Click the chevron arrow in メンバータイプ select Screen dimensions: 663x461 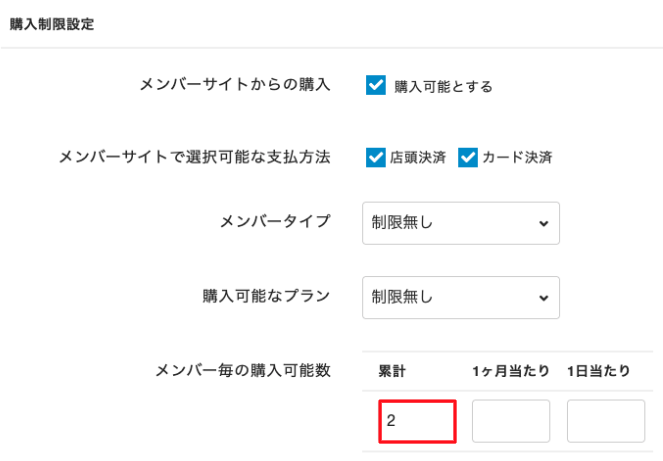point(543,223)
